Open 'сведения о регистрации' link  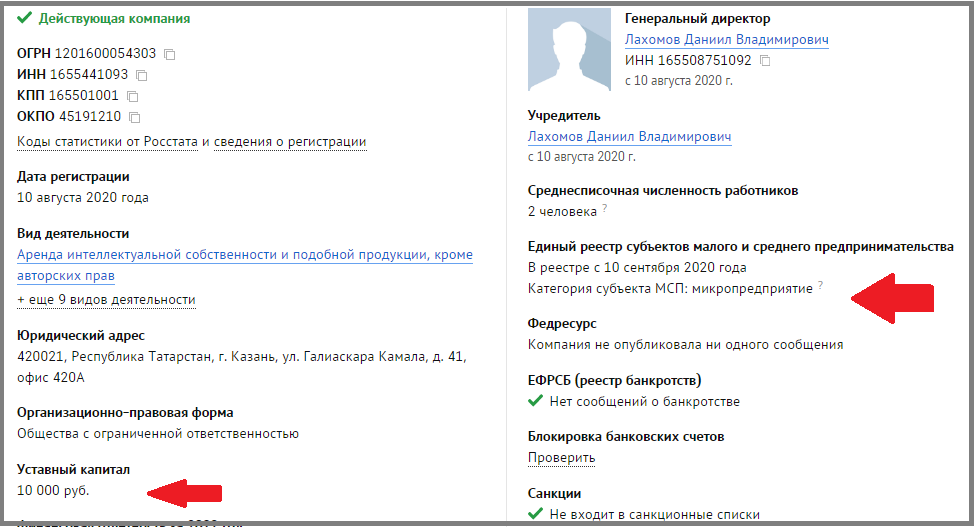[290, 142]
